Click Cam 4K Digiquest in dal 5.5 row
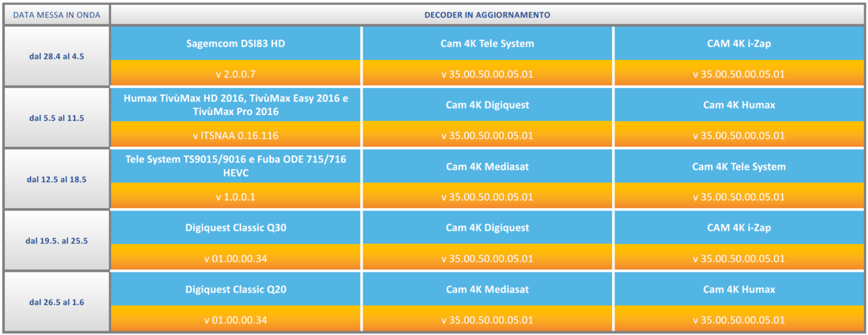Image resolution: width=868 pixels, height=335 pixels. point(487,105)
